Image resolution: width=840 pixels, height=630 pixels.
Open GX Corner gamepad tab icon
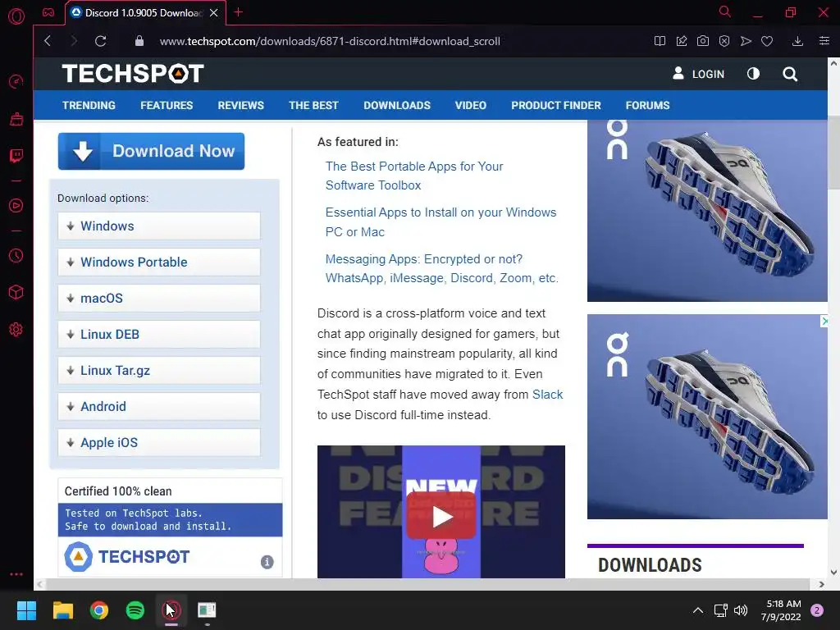point(48,12)
